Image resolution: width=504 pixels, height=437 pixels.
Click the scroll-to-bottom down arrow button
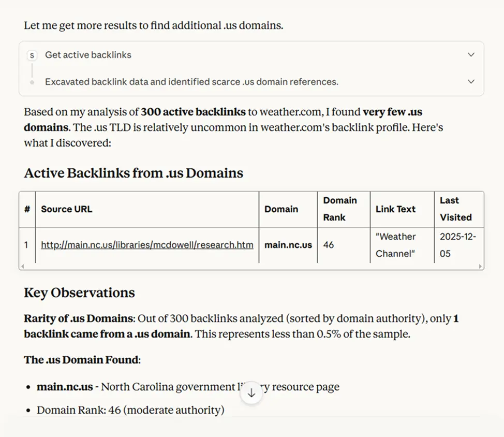point(251,393)
